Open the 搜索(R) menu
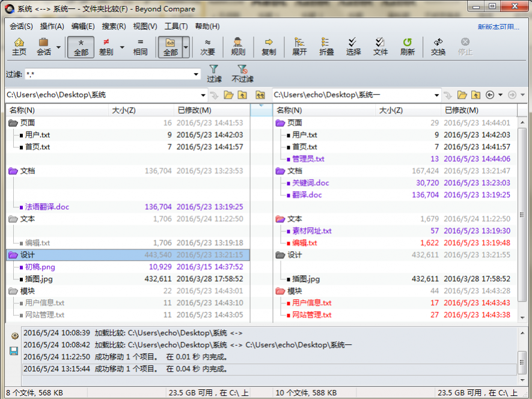Viewport: 532px width, 399px height. [114, 26]
